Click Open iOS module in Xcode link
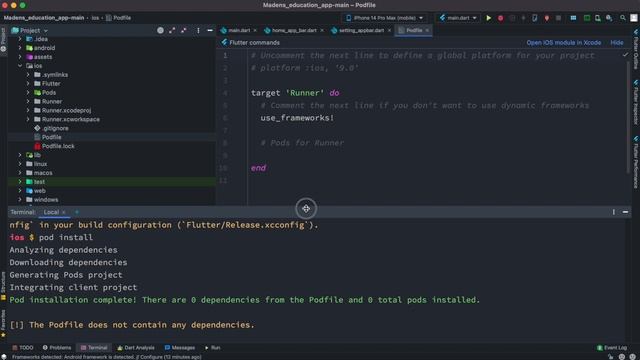The height and width of the screenshot is (360, 640). click(x=563, y=42)
